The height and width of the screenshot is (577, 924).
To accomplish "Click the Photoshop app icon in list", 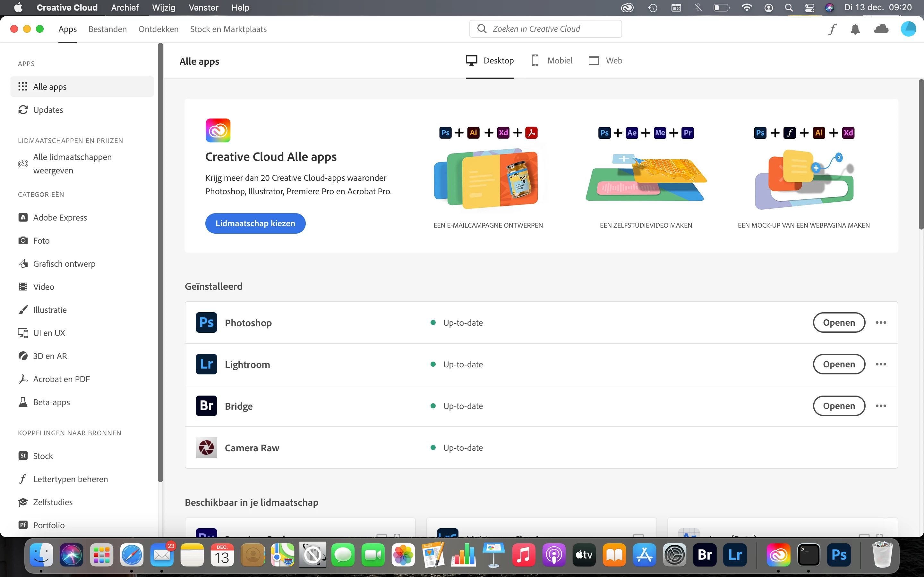I will (206, 322).
